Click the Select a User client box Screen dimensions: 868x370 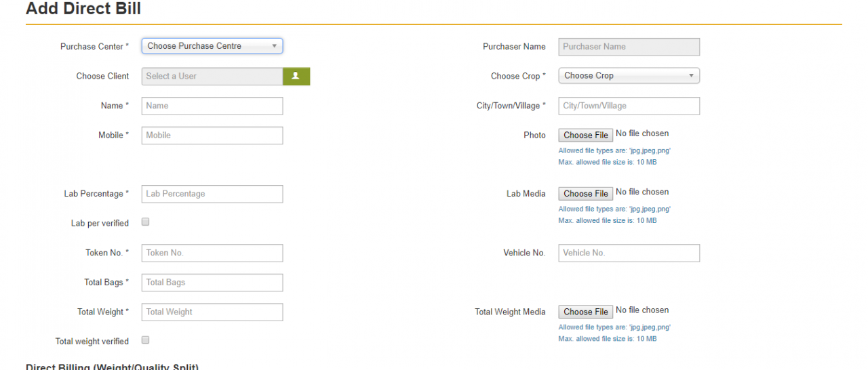point(212,77)
